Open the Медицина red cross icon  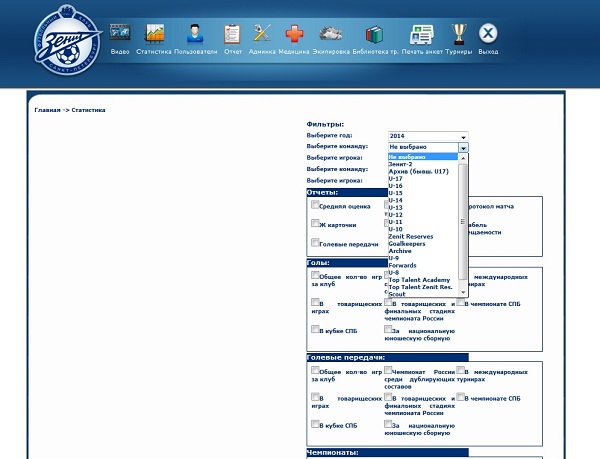(295, 34)
